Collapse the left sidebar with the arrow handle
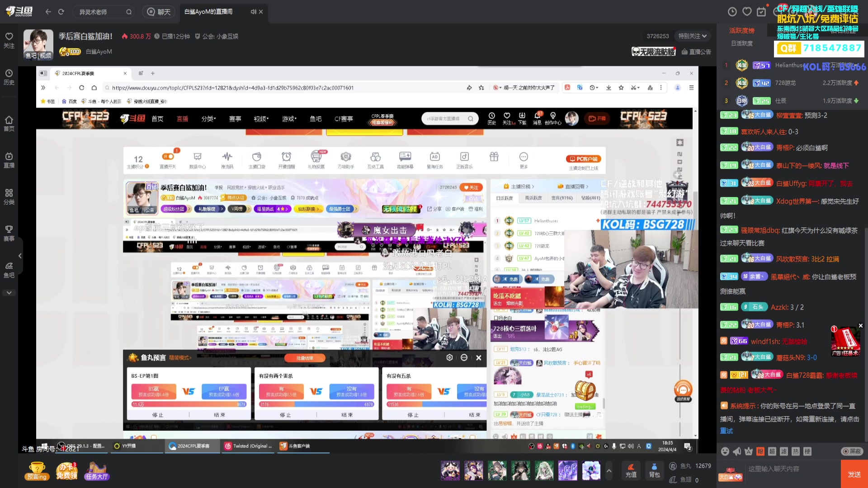 pyautogui.click(x=20, y=256)
